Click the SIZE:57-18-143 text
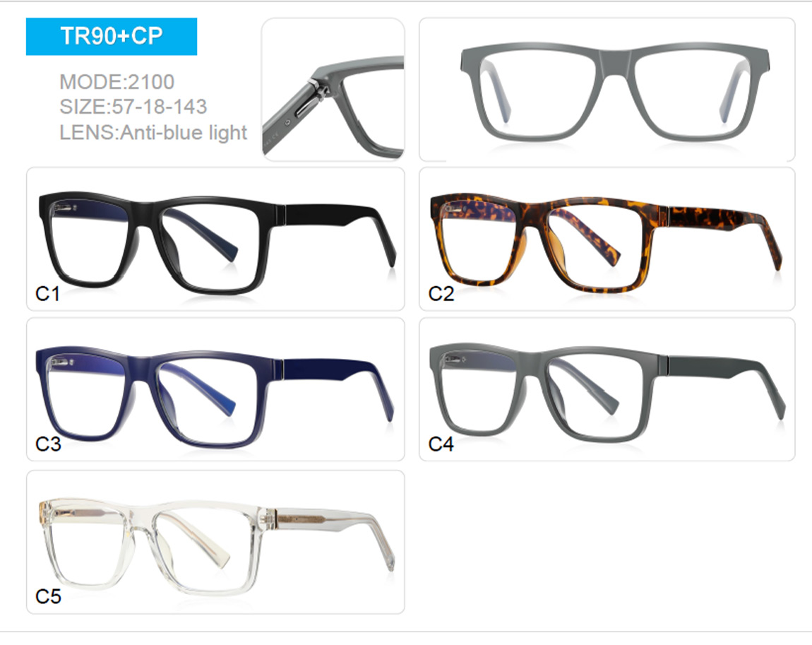The height and width of the screenshot is (645, 812). pos(133,107)
